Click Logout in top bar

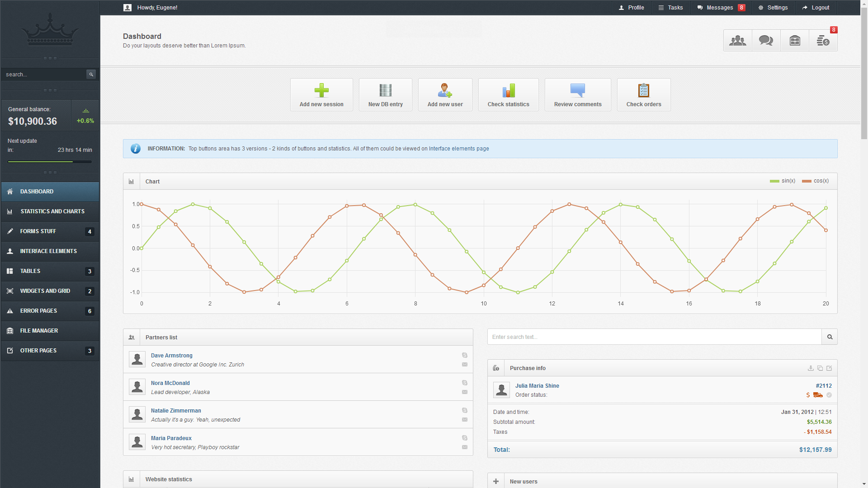(x=816, y=8)
